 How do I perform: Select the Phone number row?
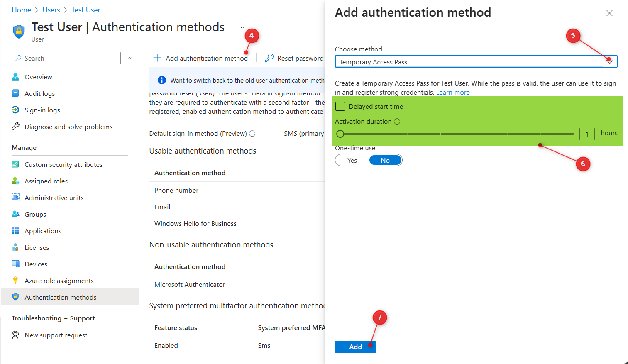coord(237,190)
